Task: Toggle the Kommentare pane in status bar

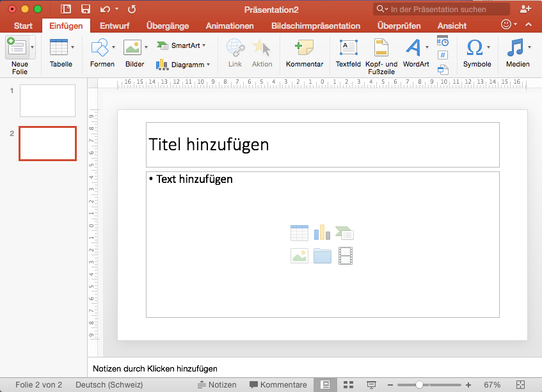Action: [278, 385]
